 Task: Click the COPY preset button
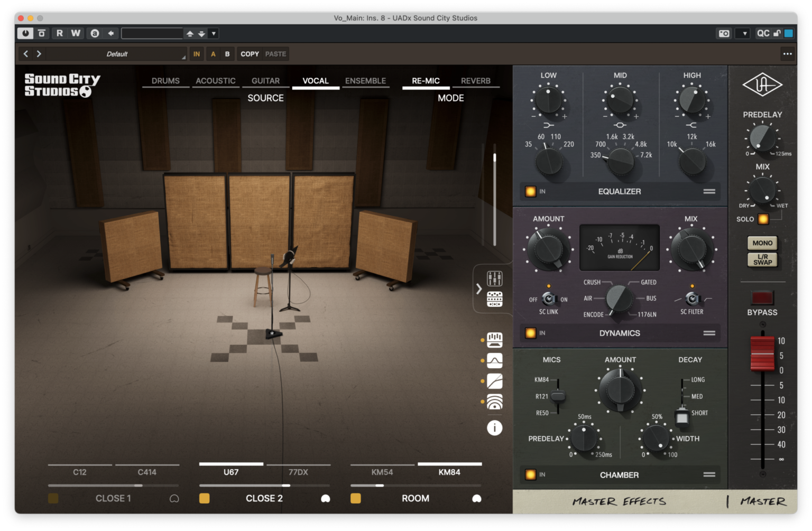click(249, 53)
